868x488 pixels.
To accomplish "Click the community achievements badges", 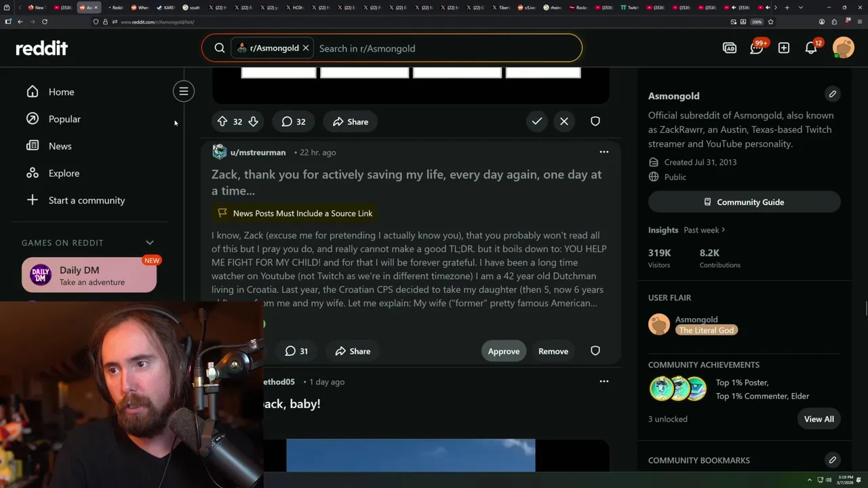I will (678, 389).
